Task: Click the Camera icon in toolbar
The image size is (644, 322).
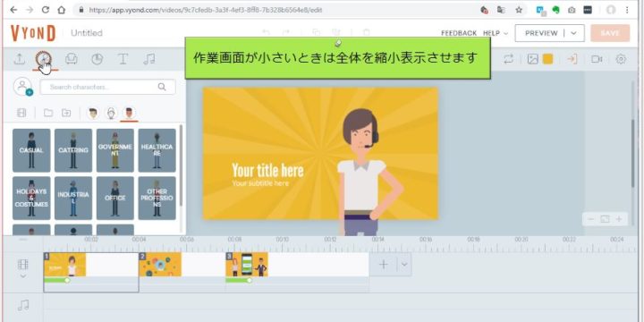Action: coord(597,59)
